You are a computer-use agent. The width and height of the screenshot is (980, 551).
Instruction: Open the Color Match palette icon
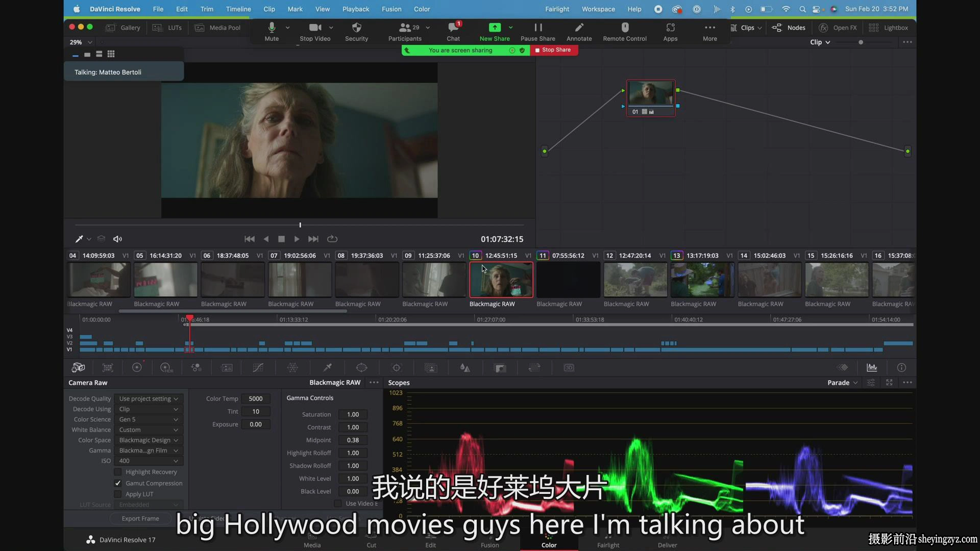tap(108, 367)
